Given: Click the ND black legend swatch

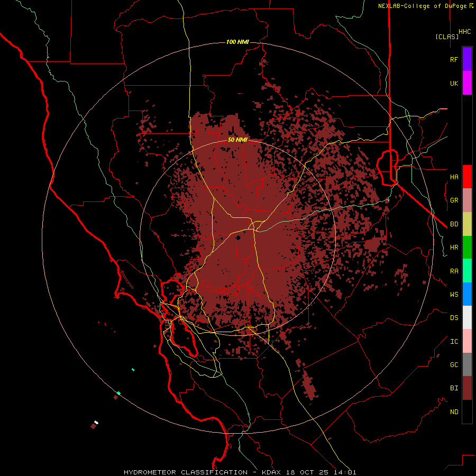Looking at the screenshot, I should [x=467, y=411].
